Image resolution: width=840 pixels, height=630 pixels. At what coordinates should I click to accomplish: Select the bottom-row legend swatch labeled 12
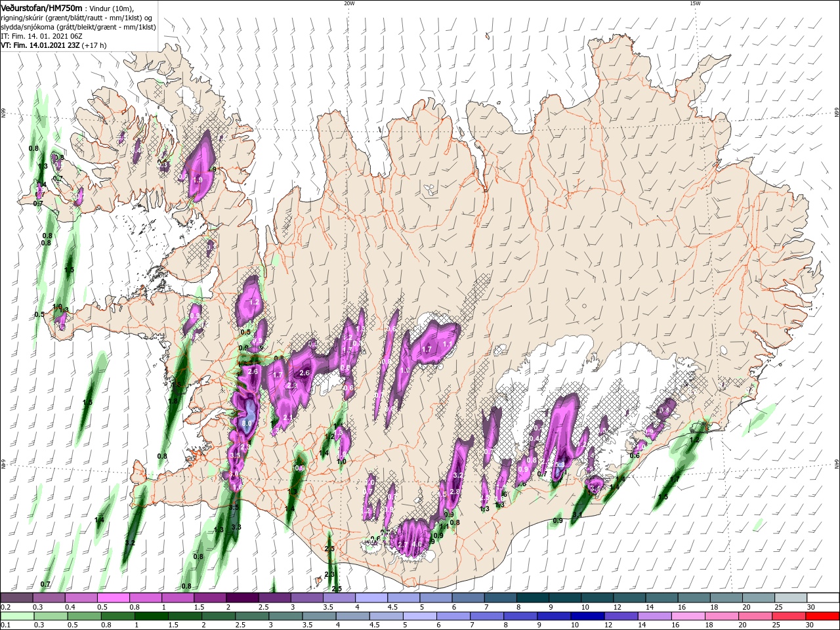pos(621,616)
